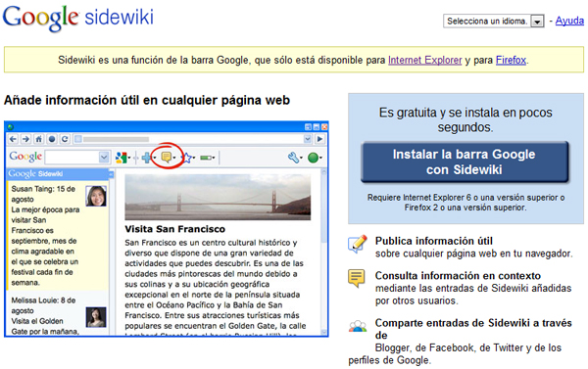Click the back arrow in the illustrated browser
The image size is (588, 369).
[13, 139]
